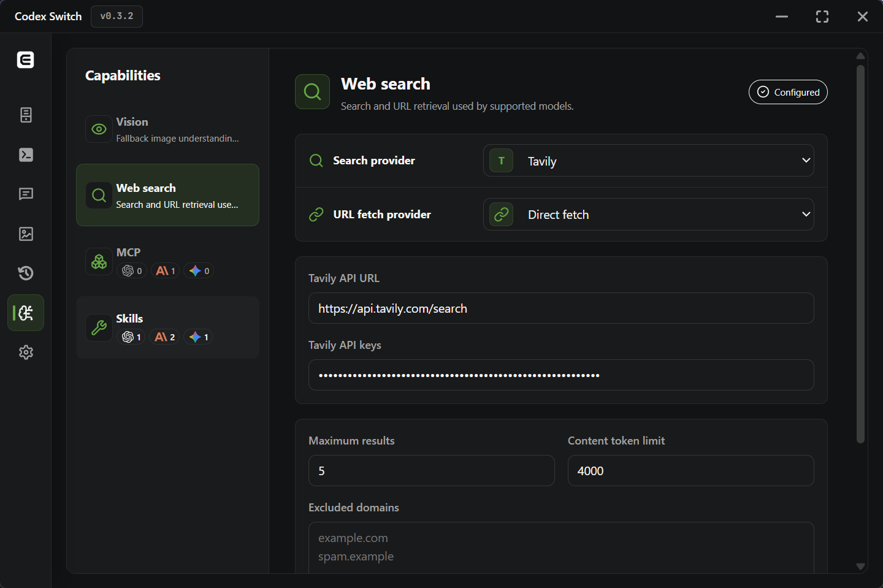Click the Capabilities heading
Image resolution: width=883 pixels, height=588 pixels.
pyautogui.click(x=123, y=75)
